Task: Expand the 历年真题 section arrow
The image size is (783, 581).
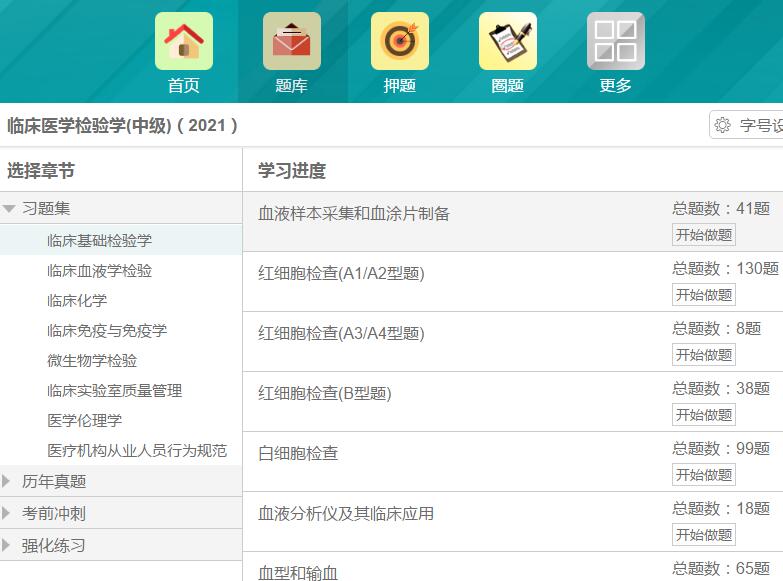Action: pos(6,481)
